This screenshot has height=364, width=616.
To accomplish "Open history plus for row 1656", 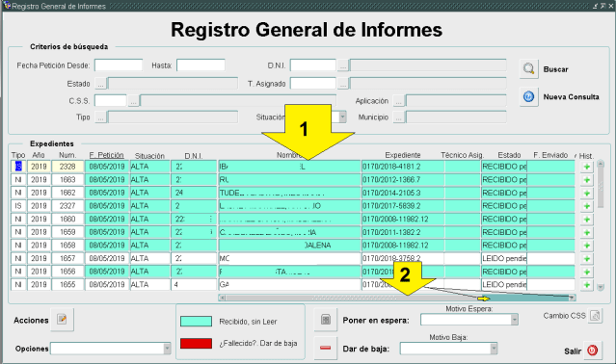I will tap(586, 272).
